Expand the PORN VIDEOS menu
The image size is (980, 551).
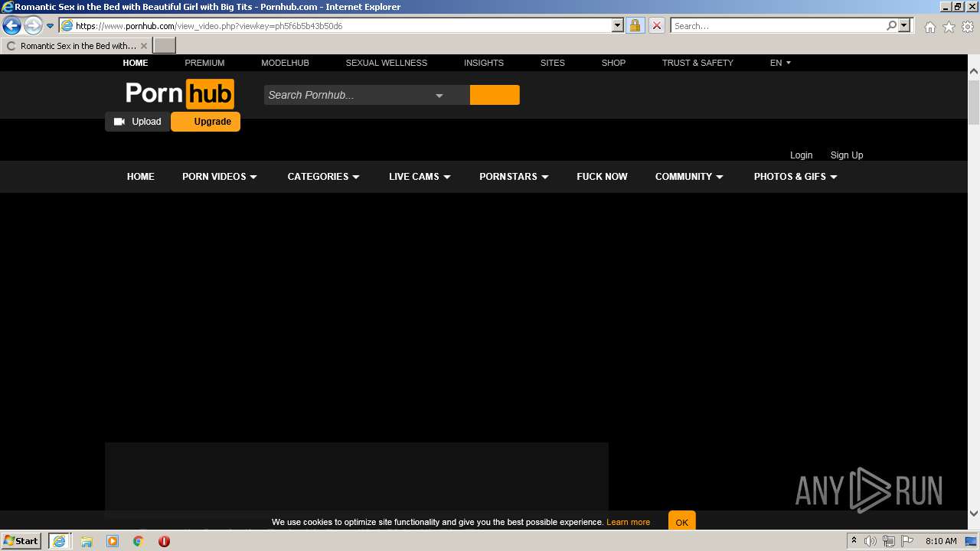coord(220,177)
